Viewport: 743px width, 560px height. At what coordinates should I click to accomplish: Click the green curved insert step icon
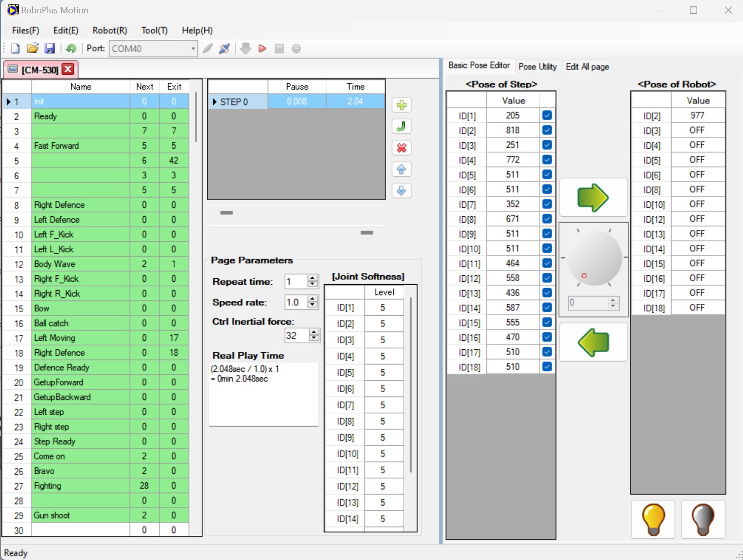point(402,127)
